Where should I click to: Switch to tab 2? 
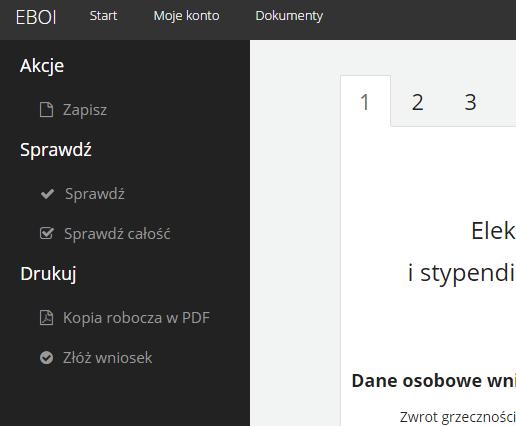tap(417, 102)
